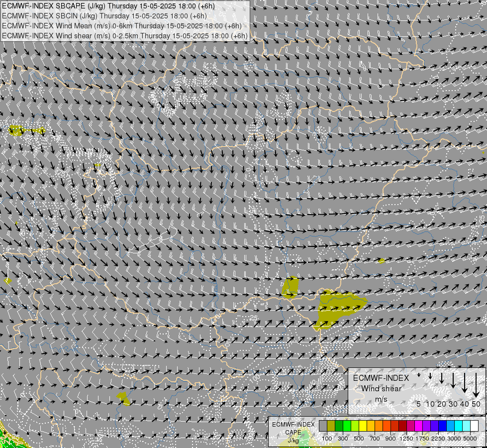Click the Wind shear 0-2.5km title line
The height and width of the screenshot is (448, 487).
[124, 36]
